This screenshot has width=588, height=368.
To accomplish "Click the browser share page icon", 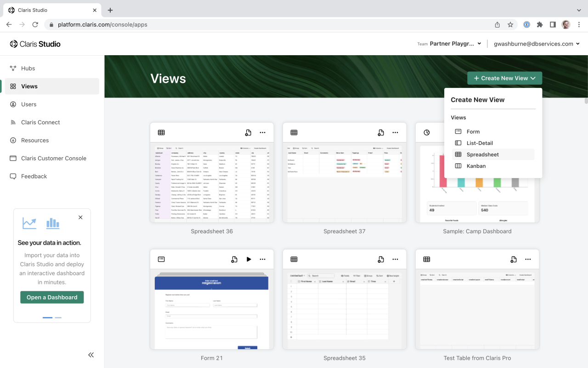I will 498,25.
